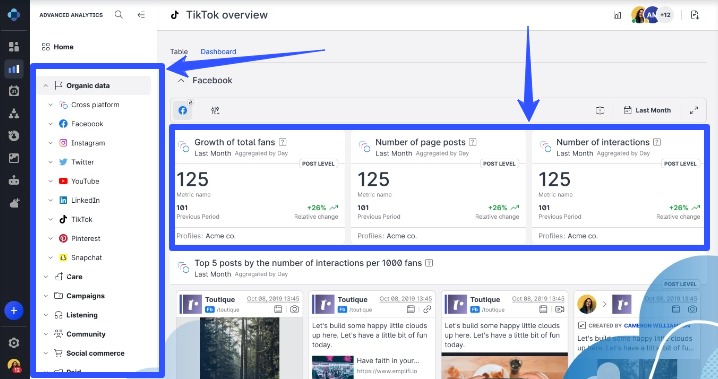718x379 pixels.
Task: Click the TikTok overview page title
Action: click(227, 15)
